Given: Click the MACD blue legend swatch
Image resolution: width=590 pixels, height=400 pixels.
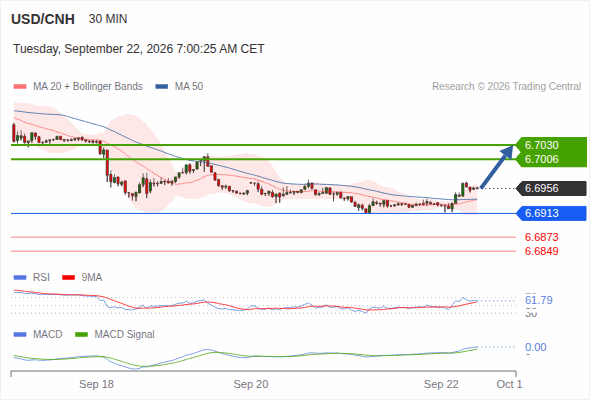Looking at the screenshot, I should [x=20, y=335].
